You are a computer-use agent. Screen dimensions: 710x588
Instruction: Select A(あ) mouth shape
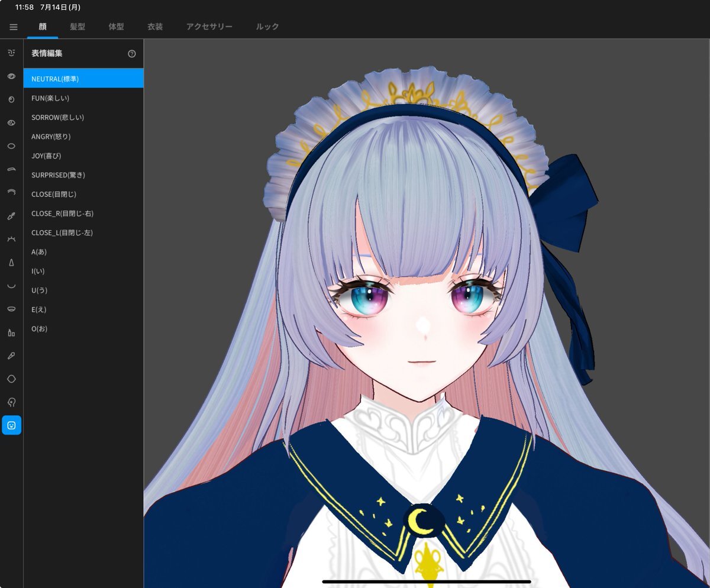pyautogui.click(x=83, y=252)
